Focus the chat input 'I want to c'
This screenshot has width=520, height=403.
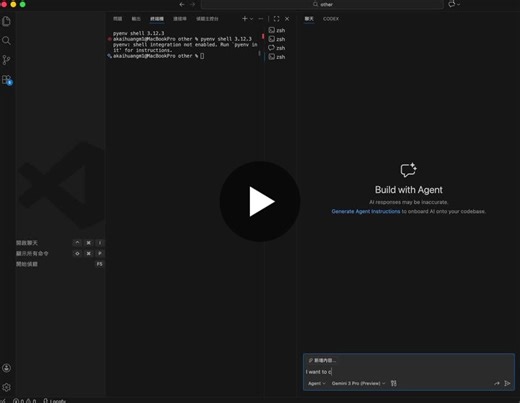click(409, 372)
